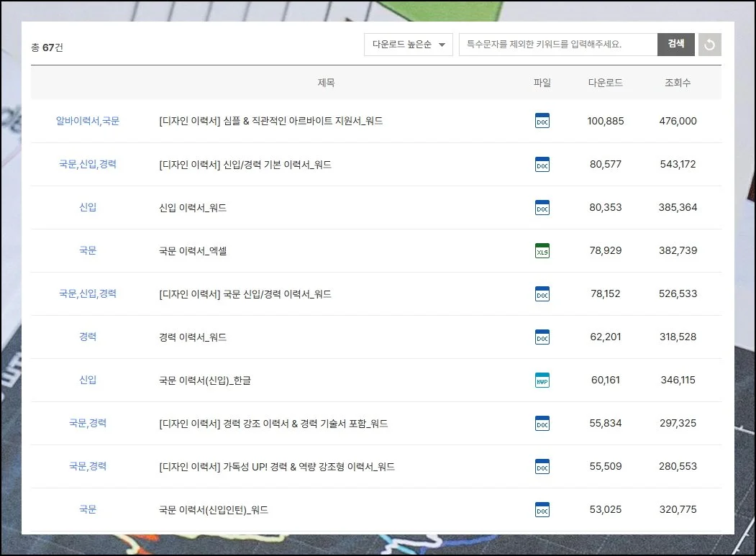Focus the keyword search input field

(x=557, y=45)
